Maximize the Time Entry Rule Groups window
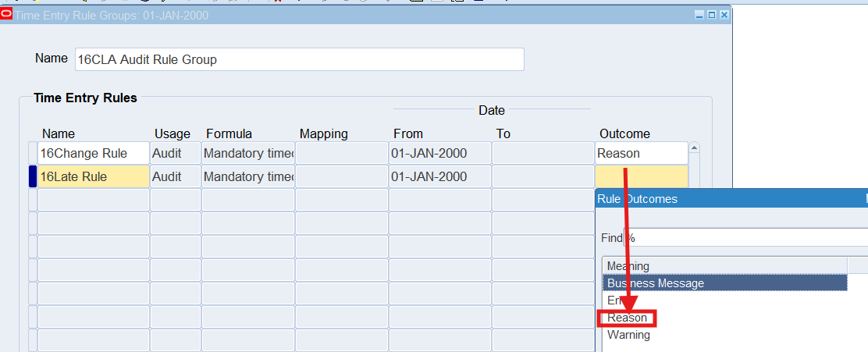The image size is (868, 352). pyautogui.click(x=711, y=15)
